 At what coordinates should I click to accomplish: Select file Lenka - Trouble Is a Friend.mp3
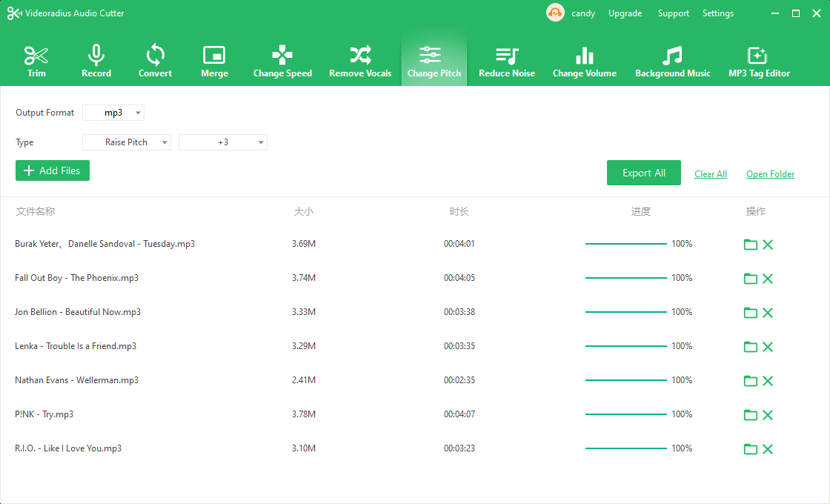tap(76, 345)
